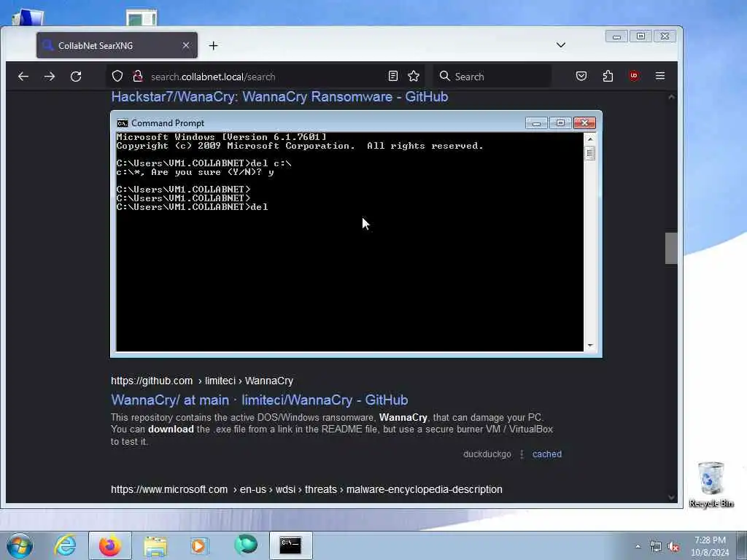Image resolution: width=747 pixels, height=560 pixels.
Task: Open a new tab with plus button
Action: (214, 46)
